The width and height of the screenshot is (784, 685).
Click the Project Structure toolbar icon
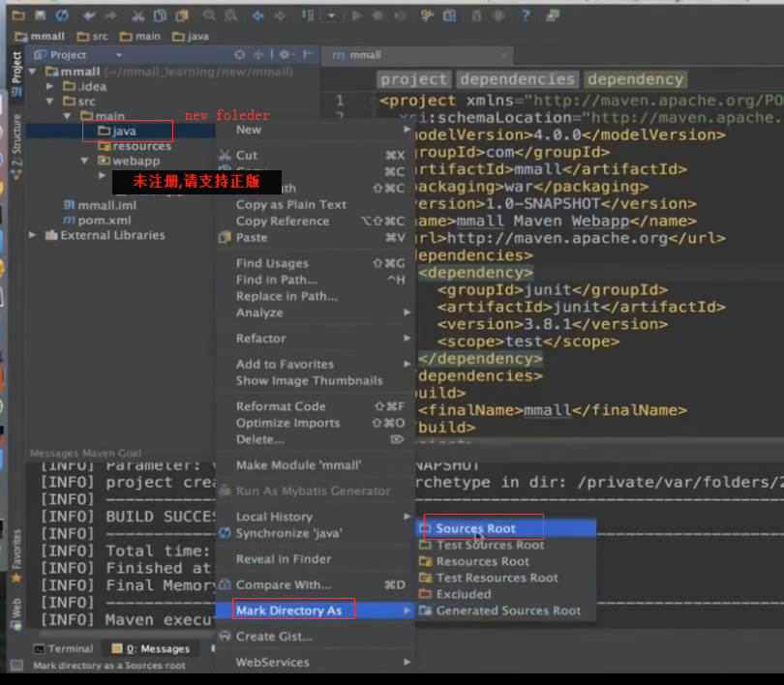[x=449, y=16]
